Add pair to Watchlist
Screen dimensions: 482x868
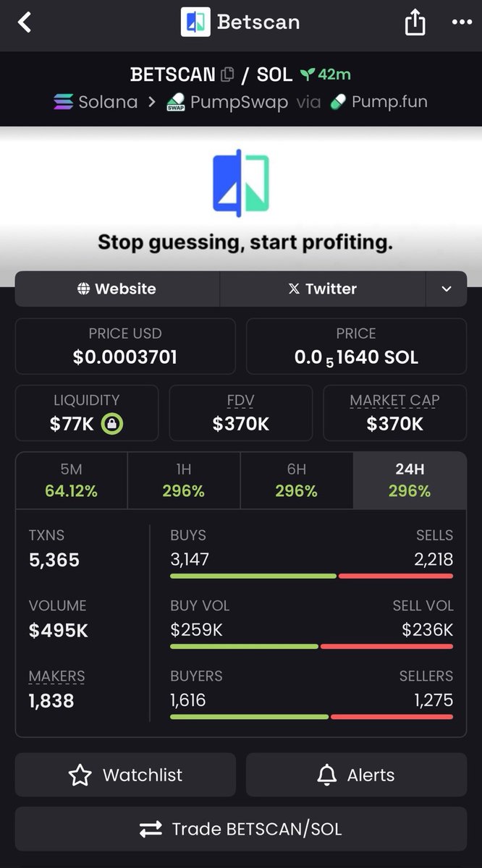pos(125,775)
